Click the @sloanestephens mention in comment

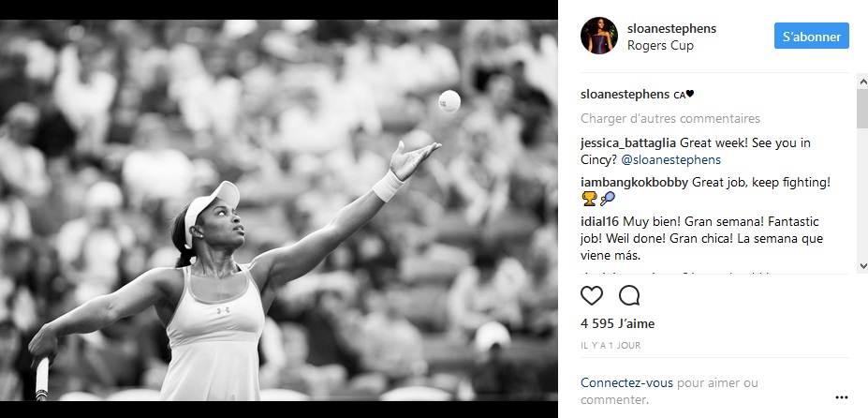click(x=671, y=160)
